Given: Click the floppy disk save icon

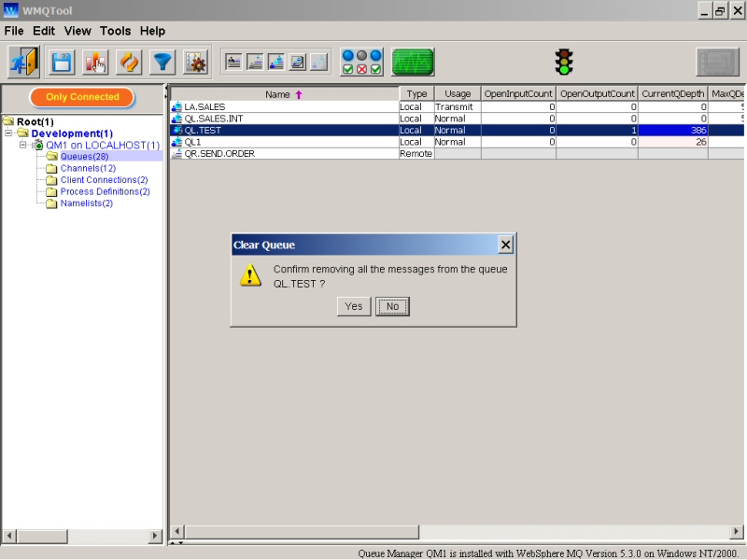Looking at the screenshot, I should point(62,63).
